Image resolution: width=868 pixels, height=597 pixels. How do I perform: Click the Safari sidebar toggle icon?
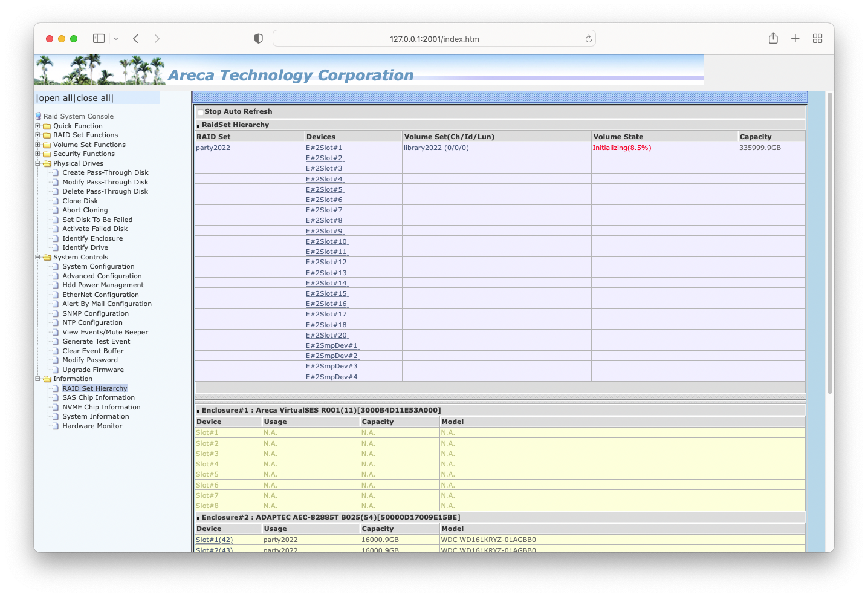tap(99, 39)
